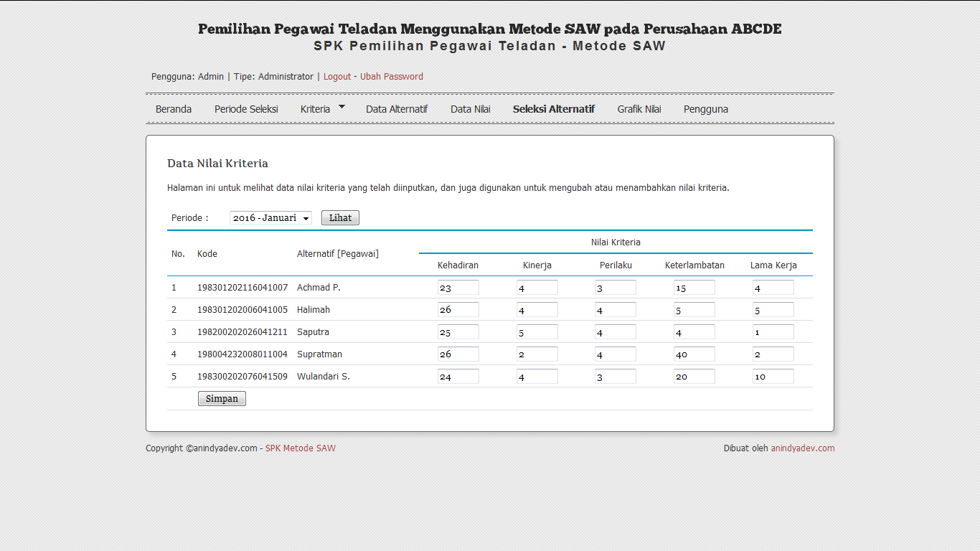
Task: Expand the Kriteria menu dropdown arrow
Action: click(x=341, y=107)
